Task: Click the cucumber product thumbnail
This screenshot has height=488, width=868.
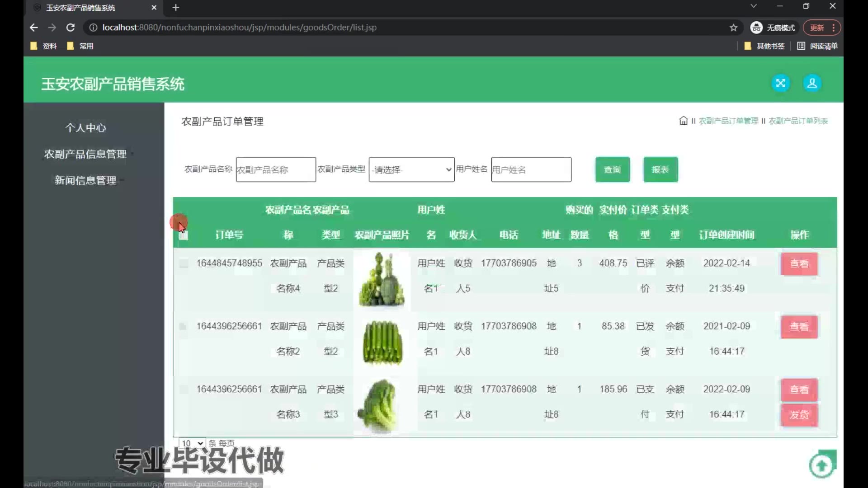Action: tap(382, 343)
